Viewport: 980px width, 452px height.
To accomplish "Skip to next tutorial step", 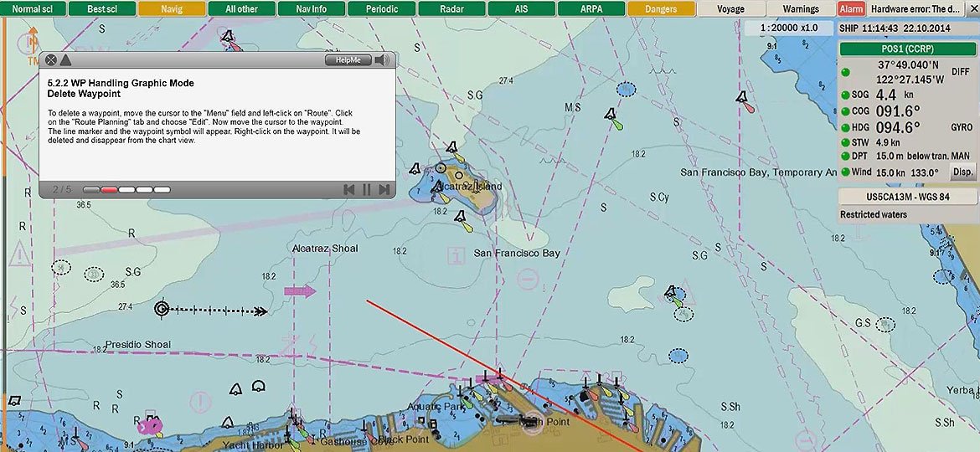I will tap(384, 190).
